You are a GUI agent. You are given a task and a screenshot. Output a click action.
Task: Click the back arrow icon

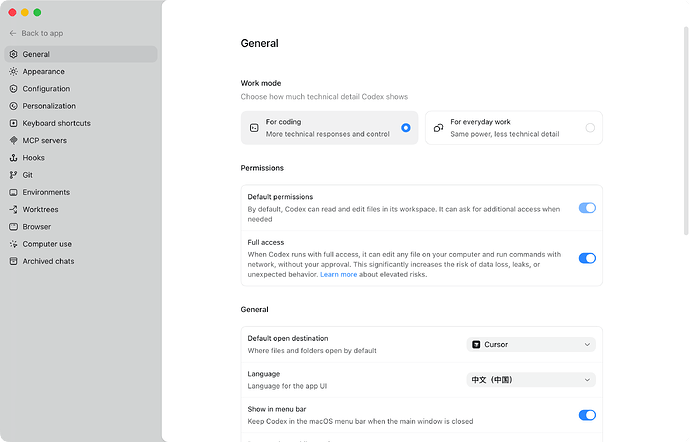13,33
